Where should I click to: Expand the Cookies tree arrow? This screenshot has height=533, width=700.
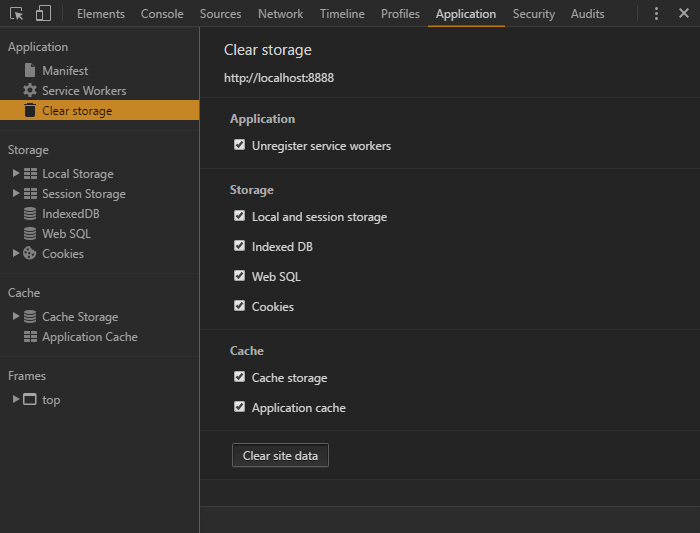(16, 254)
